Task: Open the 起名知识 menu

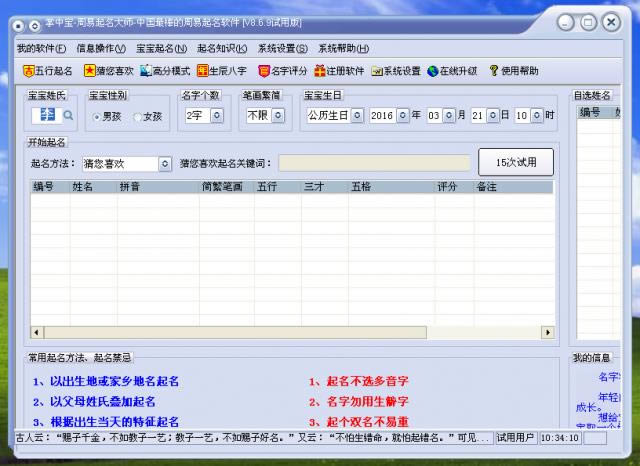Action: 221,48
